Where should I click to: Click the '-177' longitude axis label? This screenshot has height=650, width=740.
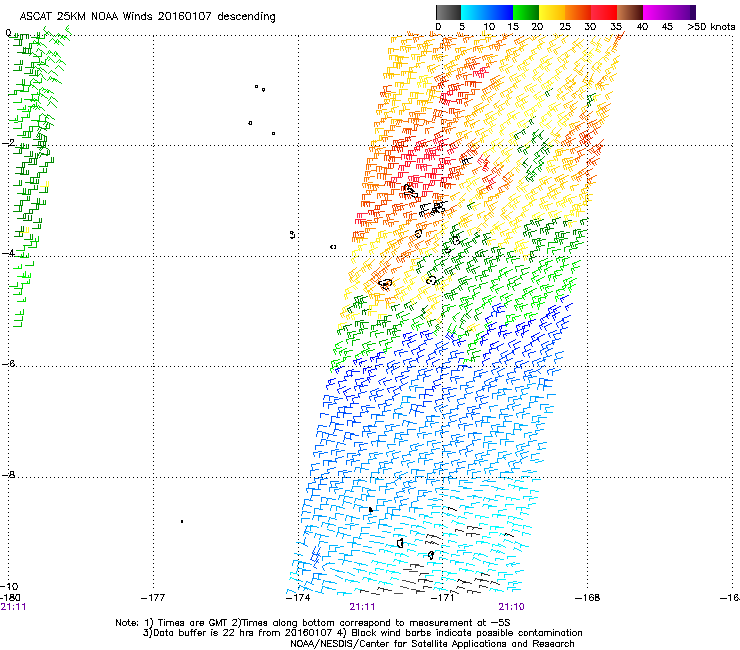[153, 598]
